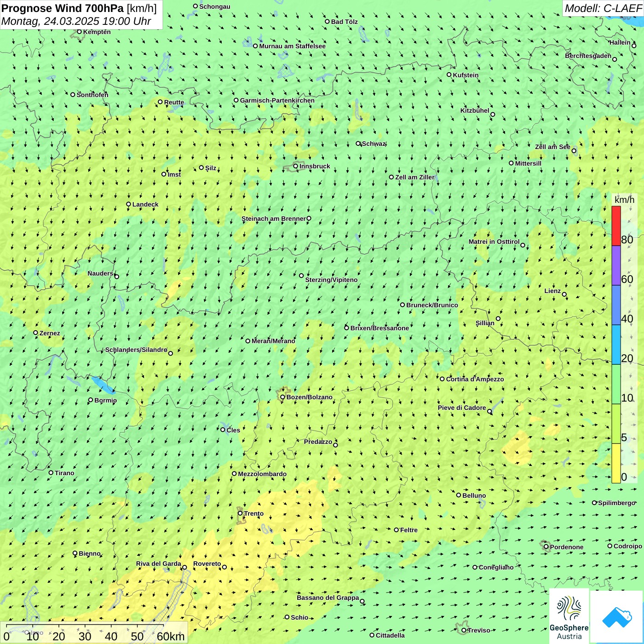Click the Hallein location marker
Image resolution: width=644 pixels, height=644 pixels.
pyautogui.click(x=634, y=46)
